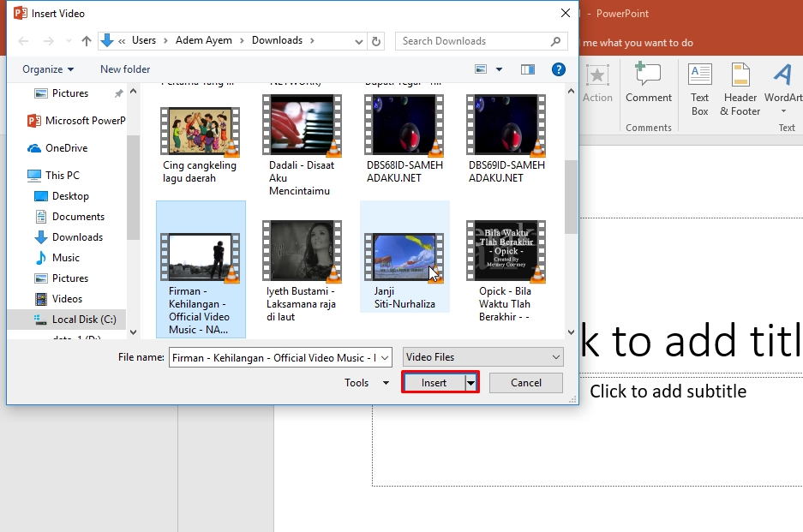The image size is (803, 532).
Task: Select Microsoft PowerPoint in navigation pane
Action: (x=76, y=121)
